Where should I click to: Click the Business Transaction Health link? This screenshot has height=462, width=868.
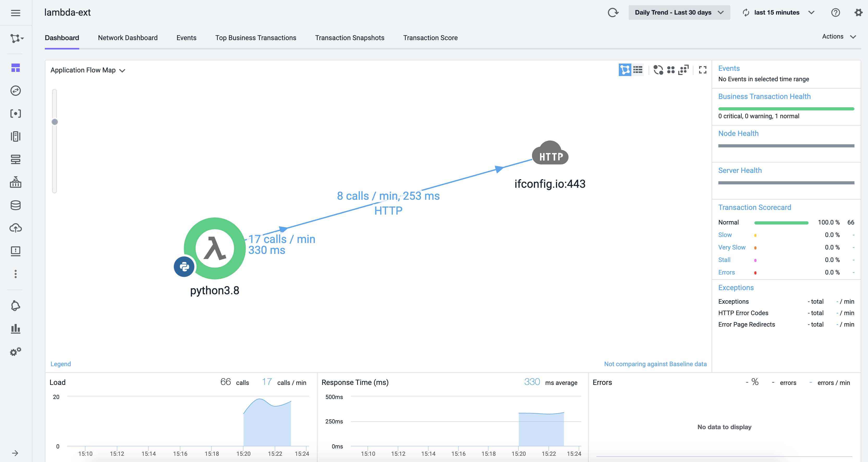click(764, 96)
